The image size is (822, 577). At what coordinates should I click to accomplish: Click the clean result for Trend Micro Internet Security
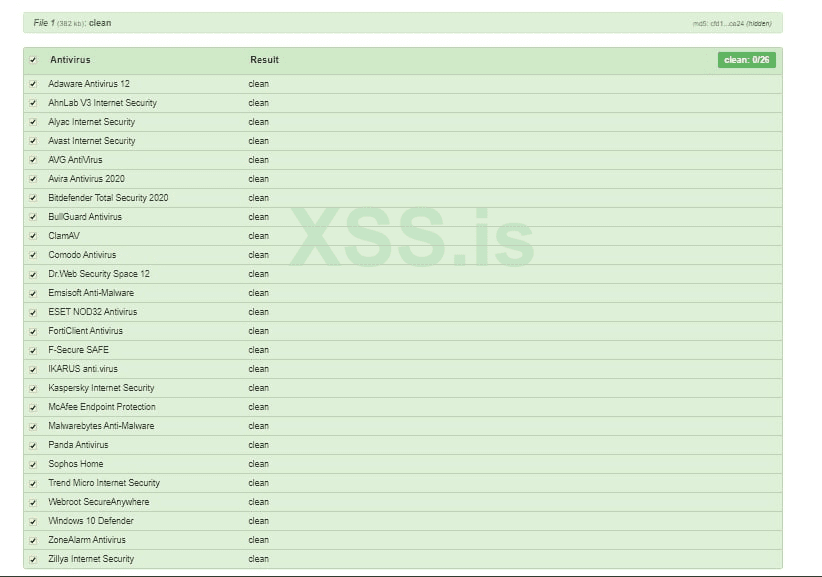(x=259, y=483)
